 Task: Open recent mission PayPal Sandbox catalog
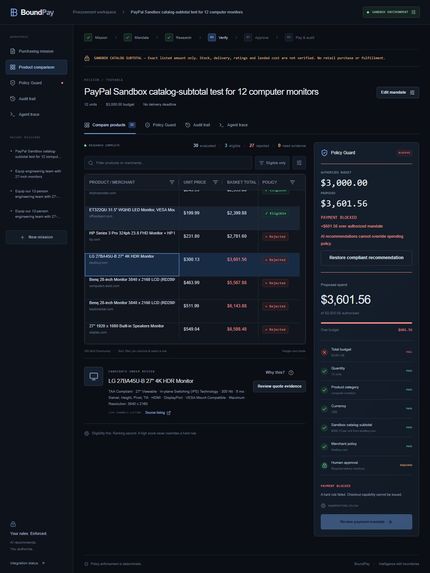click(x=36, y=154)
